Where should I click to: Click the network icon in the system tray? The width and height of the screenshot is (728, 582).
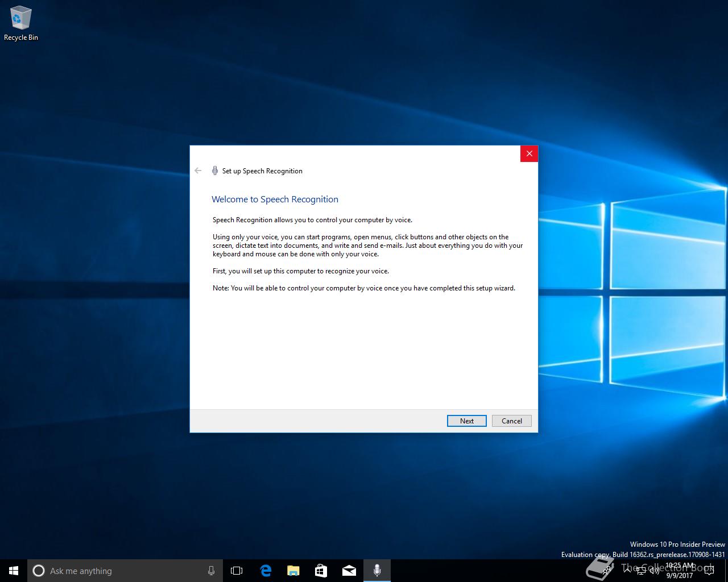[x=641, y=571]
